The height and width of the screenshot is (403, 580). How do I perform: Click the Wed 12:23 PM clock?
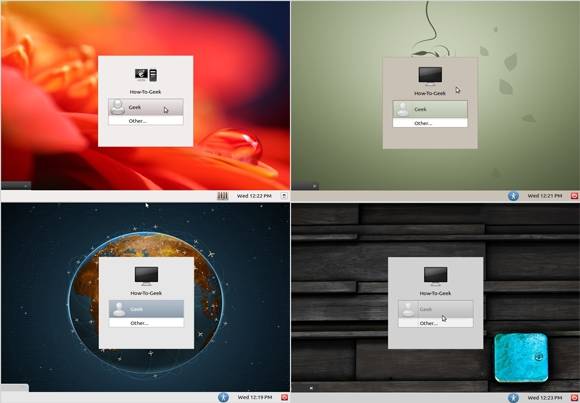tap(545, 397)
